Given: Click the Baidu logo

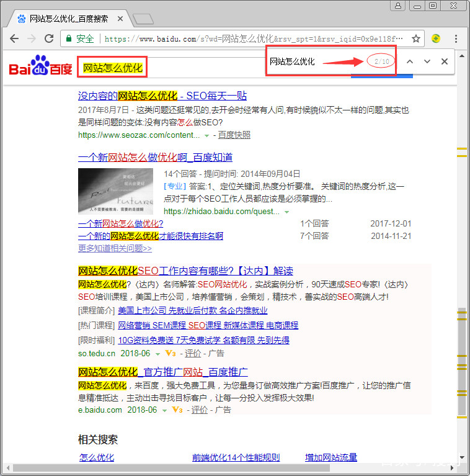Looking at the screenshot, I should click(x=41, y=66).
